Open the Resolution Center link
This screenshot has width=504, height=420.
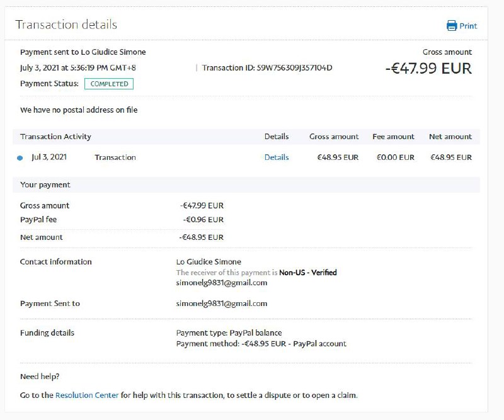point(87,395)
